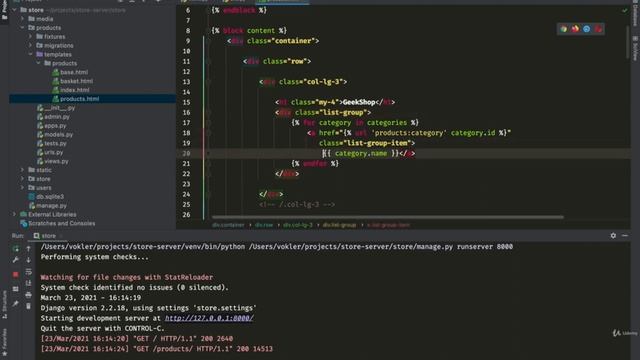640x360 pixels.
Task: Select the store tab in Run panel
Action: pyautogui.click(x=45, y=236)
